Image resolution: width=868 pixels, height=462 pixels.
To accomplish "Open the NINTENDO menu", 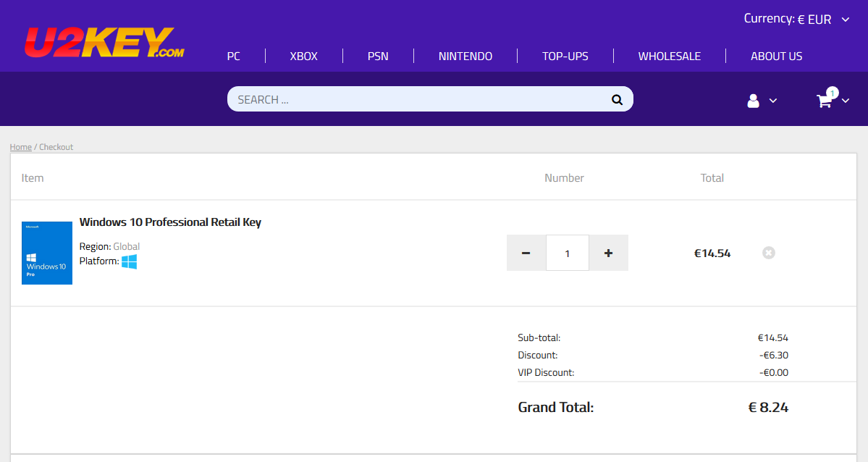I will click(465, 56).
